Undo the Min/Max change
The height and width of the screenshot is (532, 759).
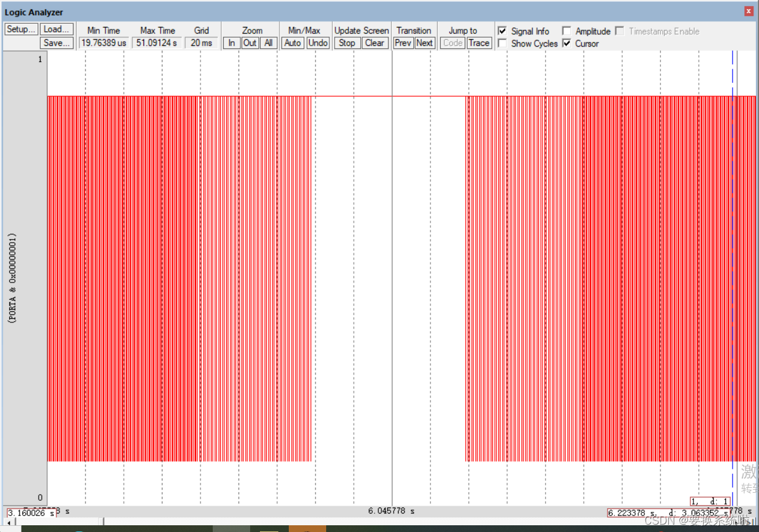point(318,43)
